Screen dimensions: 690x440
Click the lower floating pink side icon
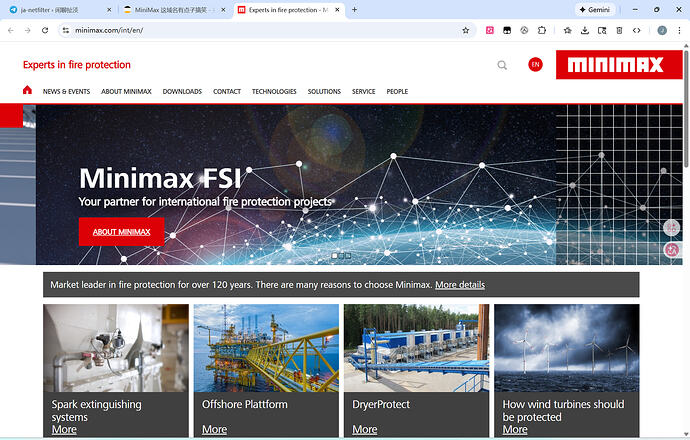click(x=672, y=250)
